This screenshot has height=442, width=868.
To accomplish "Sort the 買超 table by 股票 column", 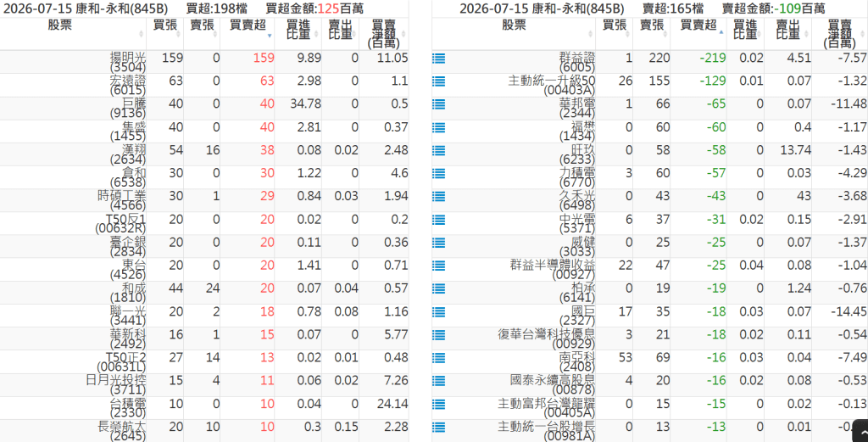I will (73, 34).
